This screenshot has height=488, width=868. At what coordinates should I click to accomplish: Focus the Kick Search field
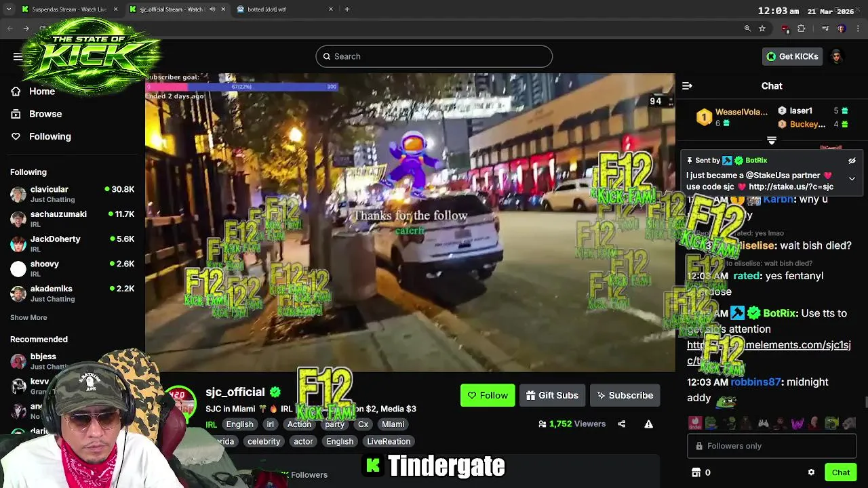click(434, 56)
